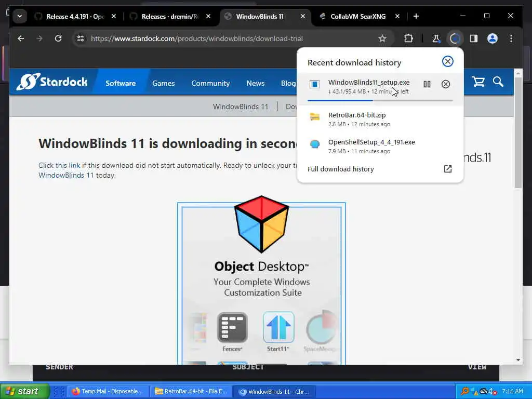Switch to Releases dremin tab
This screenshot has height=399, width=532.
click(x=170, y=16)
